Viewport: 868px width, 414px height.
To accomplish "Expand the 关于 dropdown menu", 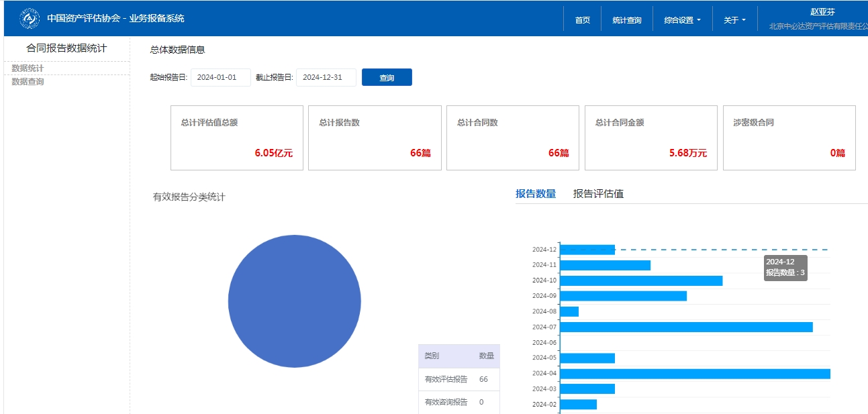I will (x=734, y=20).
